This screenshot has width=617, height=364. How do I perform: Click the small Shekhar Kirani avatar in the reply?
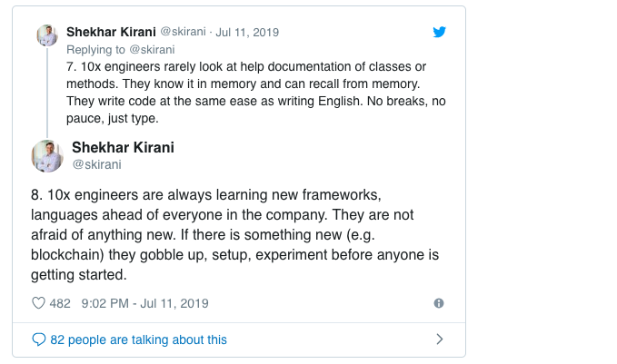[47, 35]
